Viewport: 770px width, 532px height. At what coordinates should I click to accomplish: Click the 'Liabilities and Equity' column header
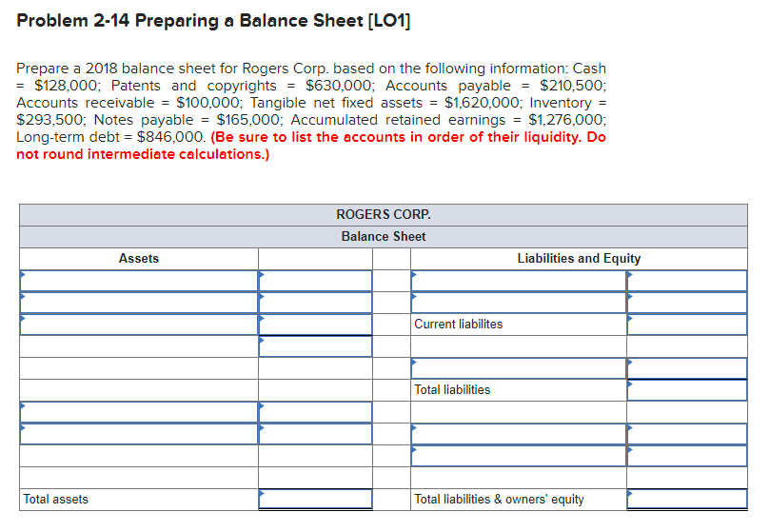[579, 258]
